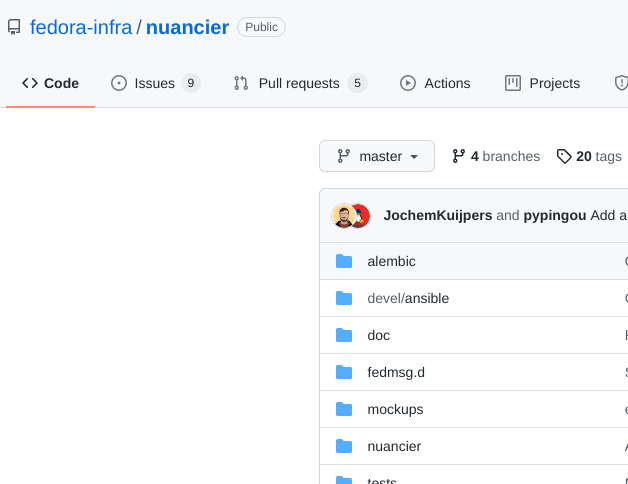Open pypingou author link
The width and height of the screenshot is (628, 484).
(x=555, y=216)
